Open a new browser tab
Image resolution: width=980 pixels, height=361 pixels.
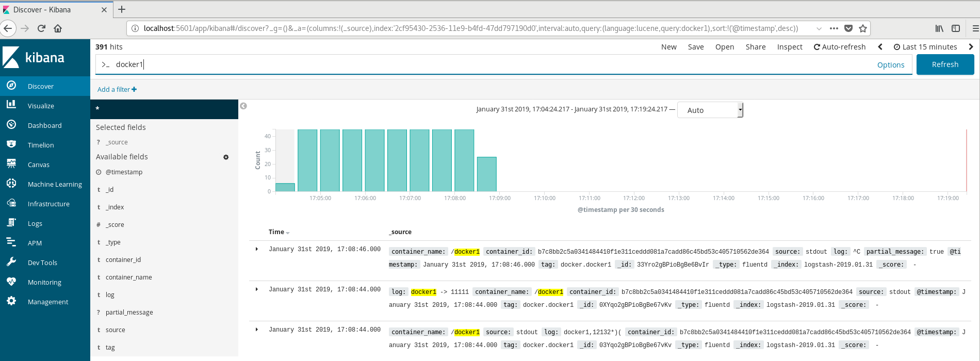pos(122,9)
